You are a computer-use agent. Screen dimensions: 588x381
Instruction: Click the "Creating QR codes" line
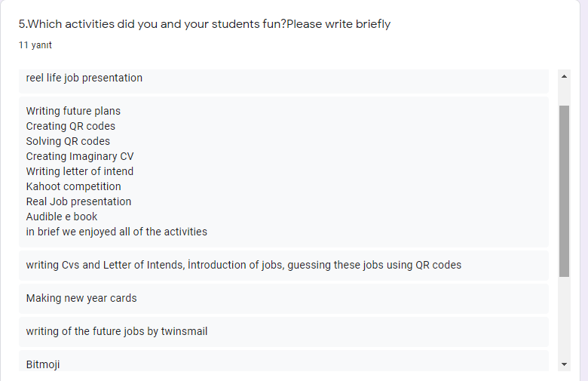click(x=71, y=126)
